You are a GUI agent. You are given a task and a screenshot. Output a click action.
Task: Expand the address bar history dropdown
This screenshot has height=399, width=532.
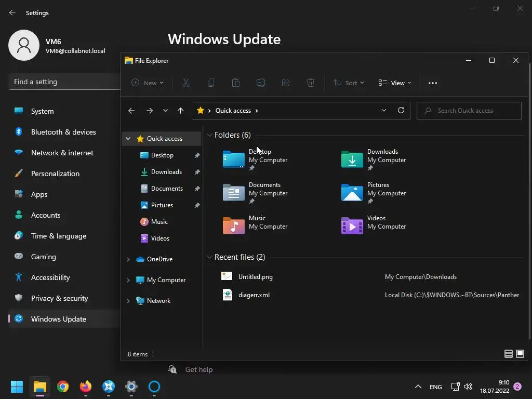[x=384, y=110]
